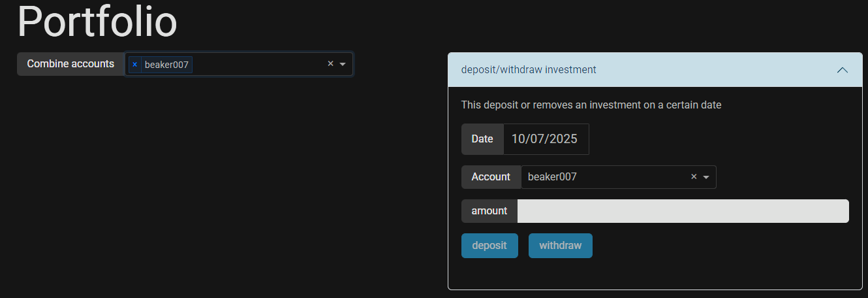
Task: Click the amount label
Action: [489, 211]
